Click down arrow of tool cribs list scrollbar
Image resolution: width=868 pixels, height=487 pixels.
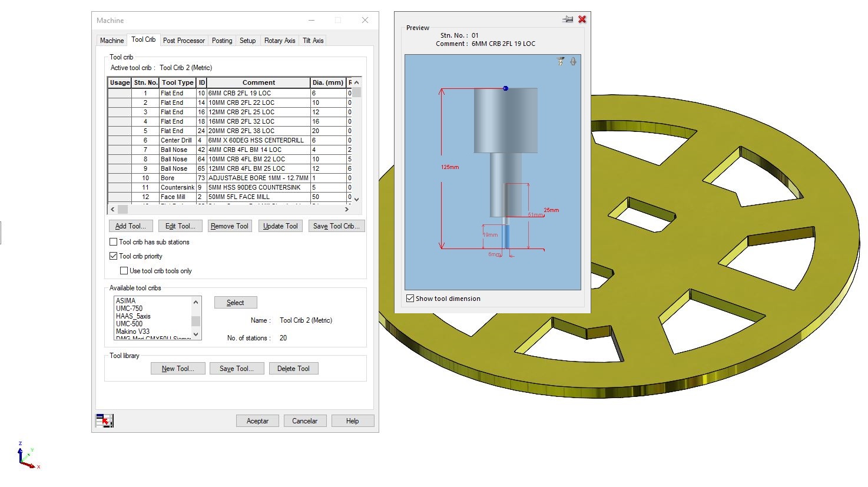196,335
